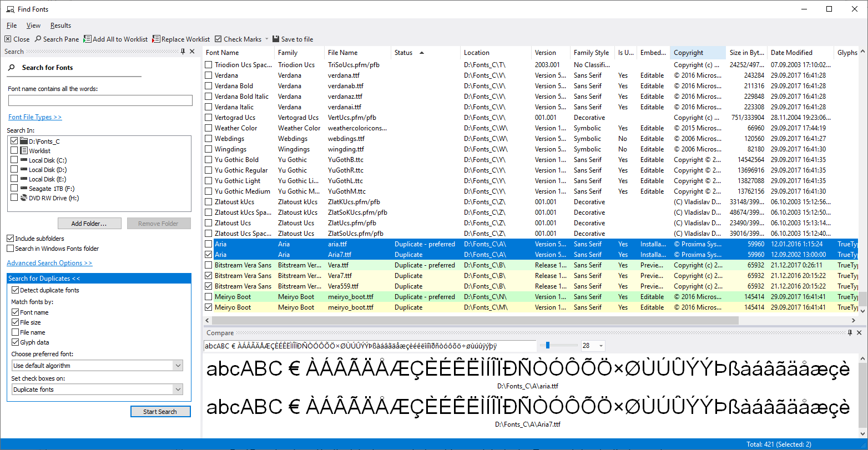Open the View menu
Screen dimensions: 868x450
[x=33, y=26]
